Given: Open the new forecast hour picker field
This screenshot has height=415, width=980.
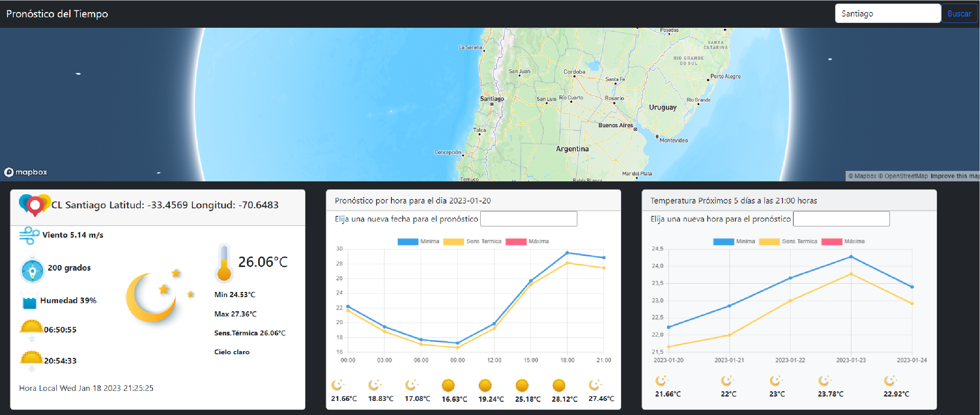Looking at the screenshot, I should click(842, 219).
